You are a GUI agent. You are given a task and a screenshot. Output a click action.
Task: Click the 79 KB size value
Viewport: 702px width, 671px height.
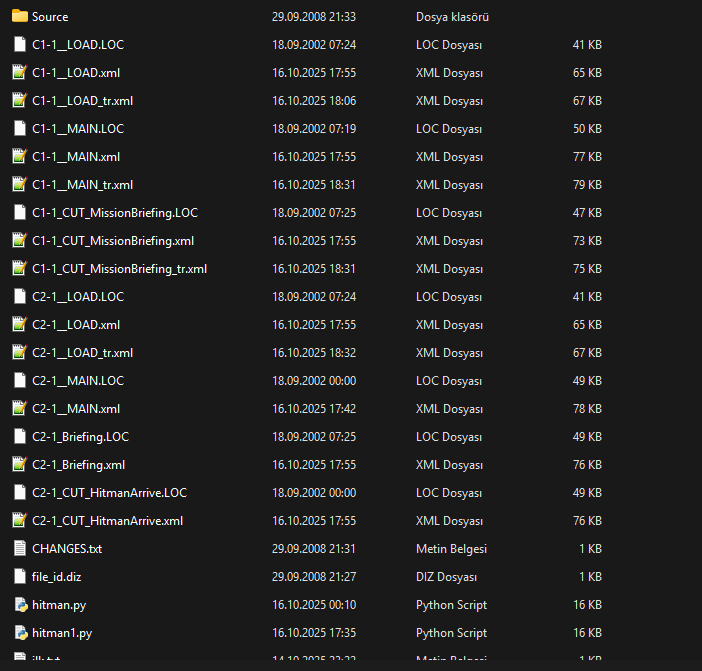pyautogui.click(x=587, y=185)
